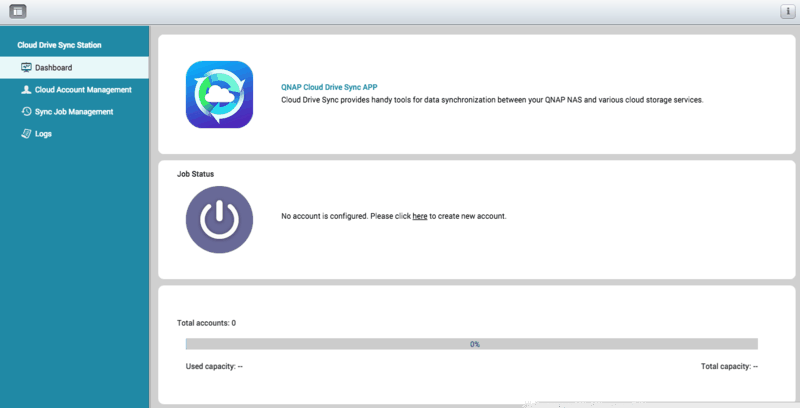
Task: Click the Cloud Drive Sync app logo
Action: 219,94
